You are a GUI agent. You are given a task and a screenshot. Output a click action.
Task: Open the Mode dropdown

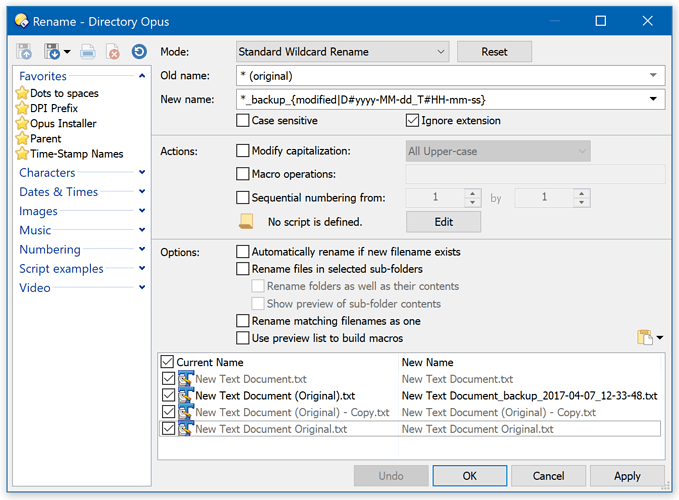(342, 52)
